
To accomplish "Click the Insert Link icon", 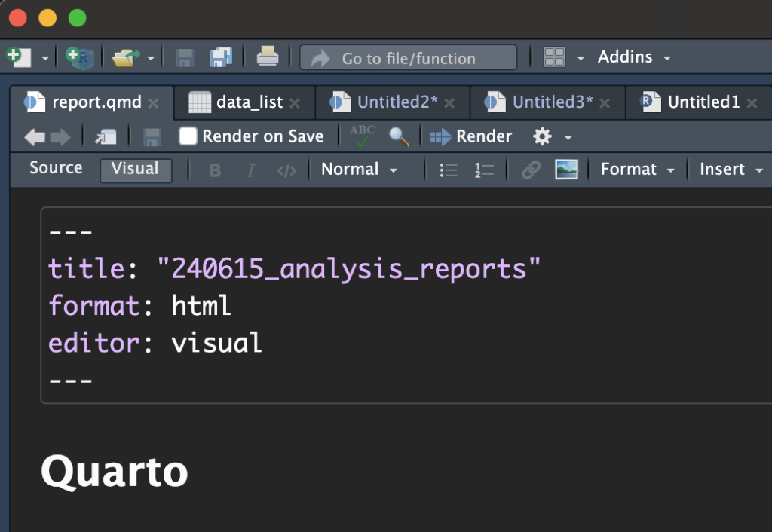I will (x=531, y=170).
